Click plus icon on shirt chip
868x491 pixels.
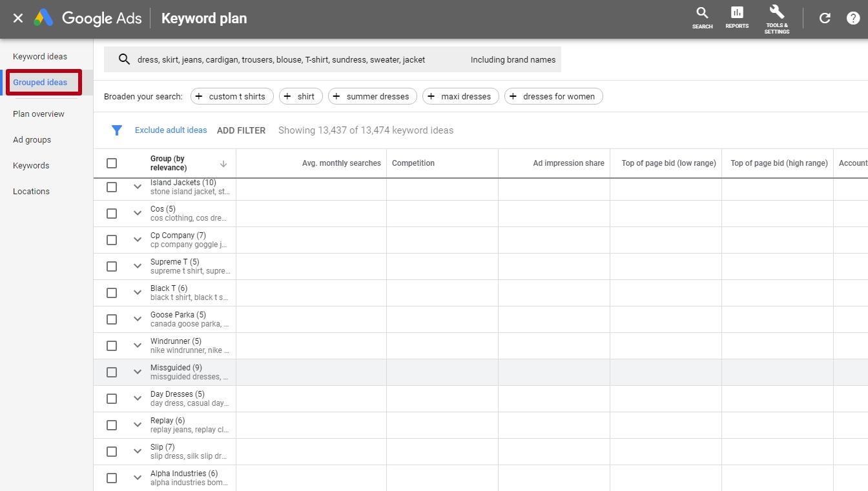point(287,96)
